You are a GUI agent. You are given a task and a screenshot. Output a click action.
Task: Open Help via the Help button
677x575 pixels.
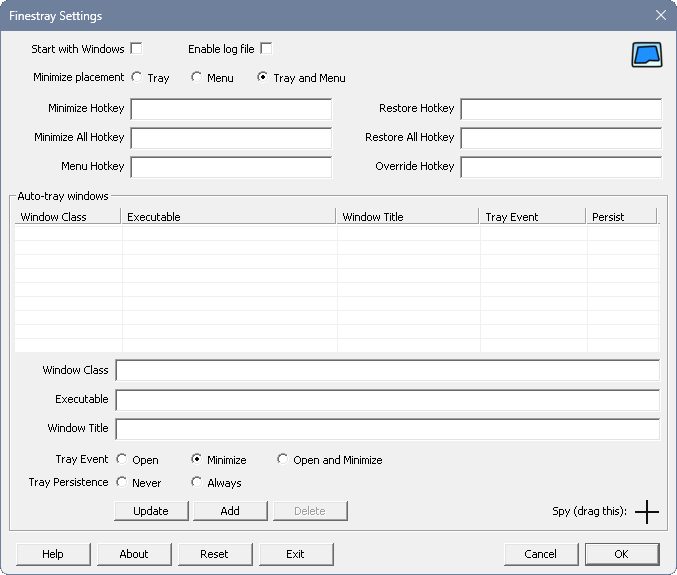[53, 554]
